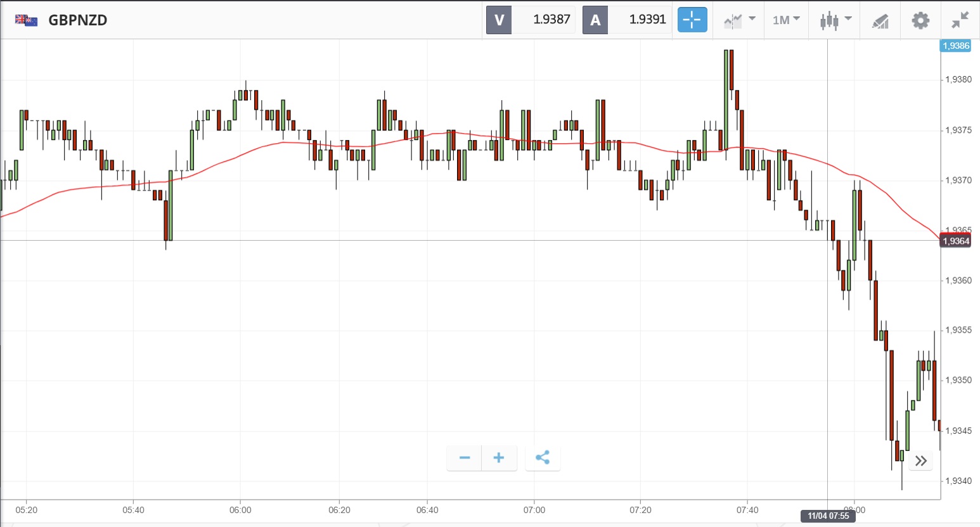This screenshot has width=980, height=527.
Task: Select the GBPNZD symbol name
Action: (78, 20)
